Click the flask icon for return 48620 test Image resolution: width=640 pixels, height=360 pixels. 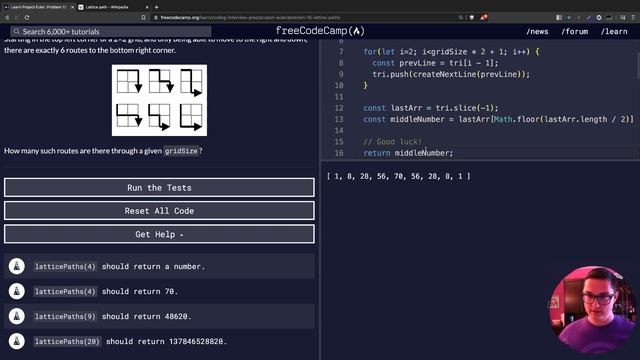17,316
